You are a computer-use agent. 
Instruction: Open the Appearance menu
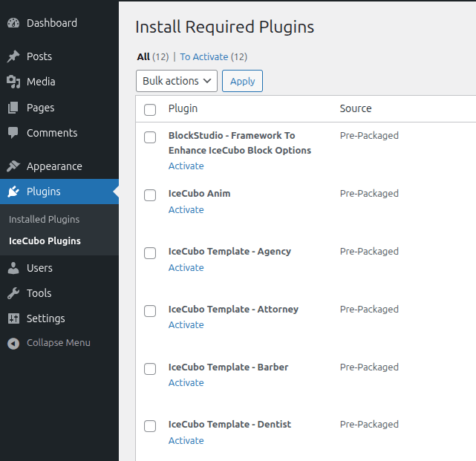tap(54, 166)
